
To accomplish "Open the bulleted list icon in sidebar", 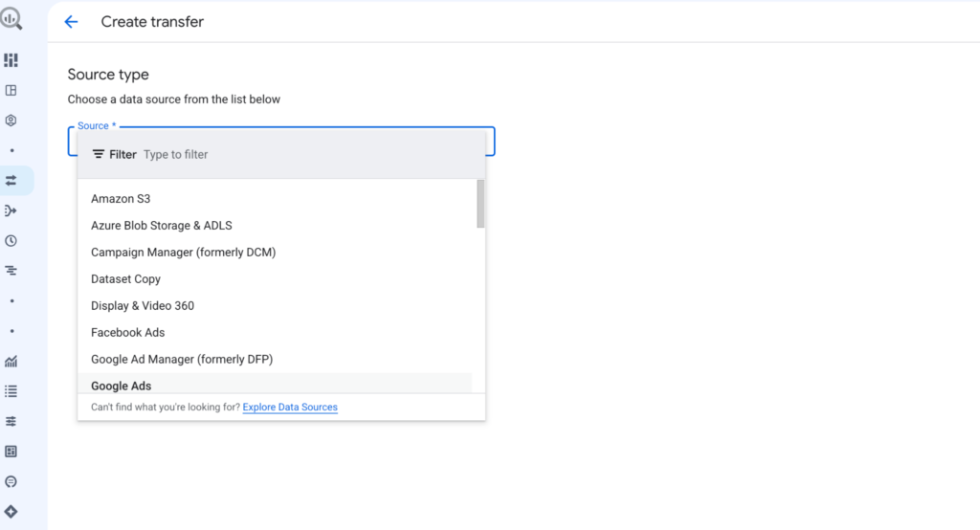I will [11, 391].
